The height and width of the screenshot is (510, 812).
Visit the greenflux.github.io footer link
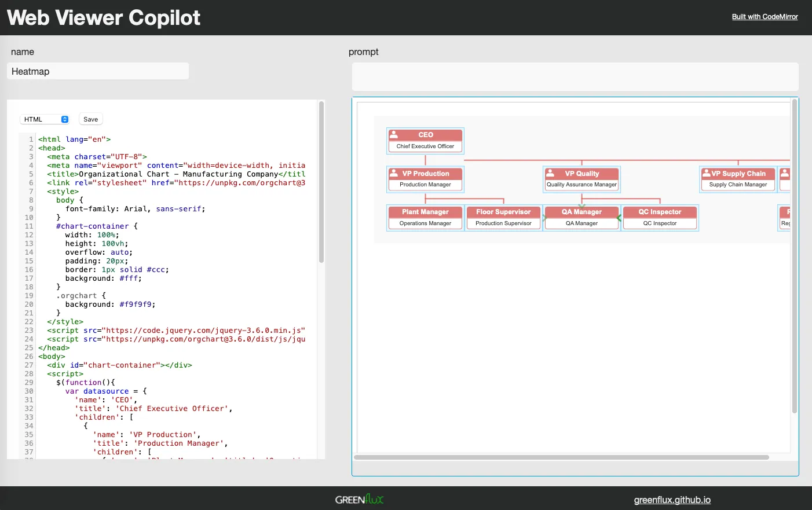click(x=672, y=500)
